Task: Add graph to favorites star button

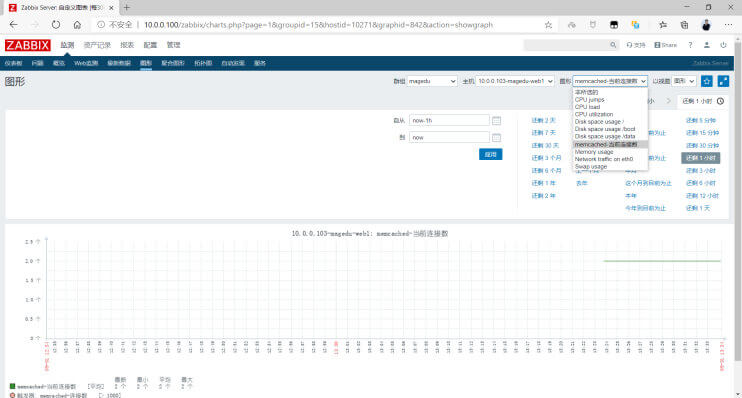Action: (707, 81)
